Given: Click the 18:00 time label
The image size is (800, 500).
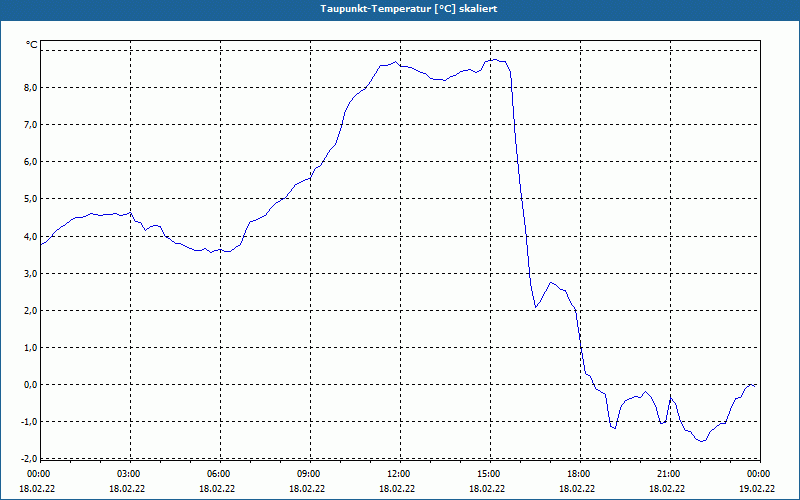Looking at the screenshot, I should click(x=580, y=474).
